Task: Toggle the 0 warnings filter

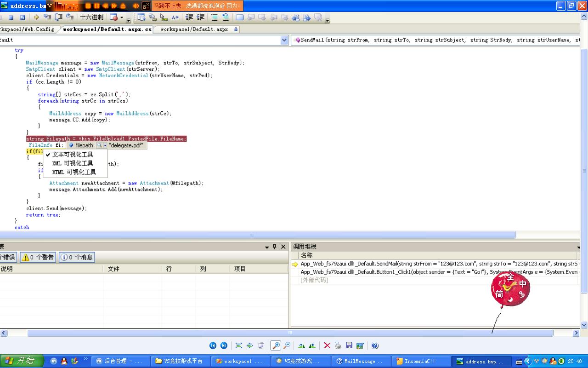Action: pyautogui.click(x=38, y=257)
